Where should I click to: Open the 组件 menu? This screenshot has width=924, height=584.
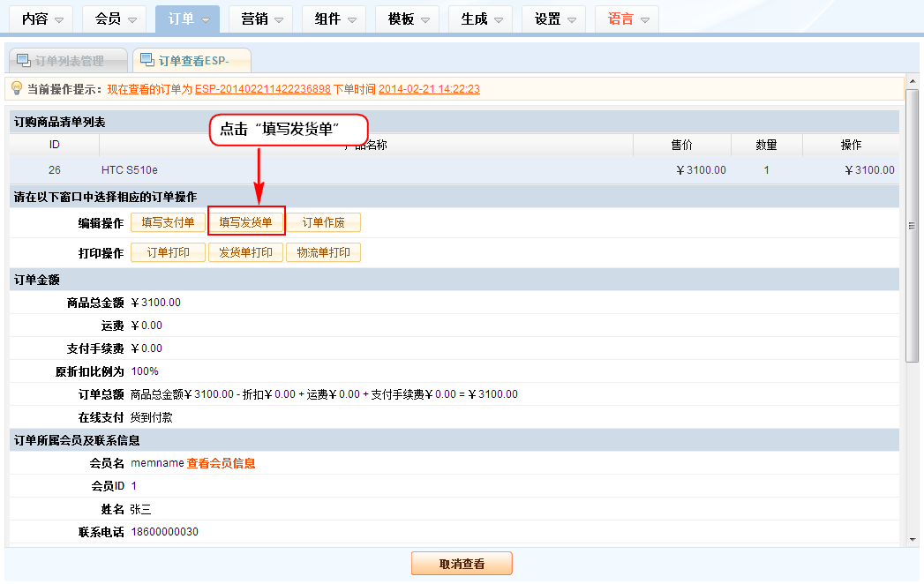[335, 19]
